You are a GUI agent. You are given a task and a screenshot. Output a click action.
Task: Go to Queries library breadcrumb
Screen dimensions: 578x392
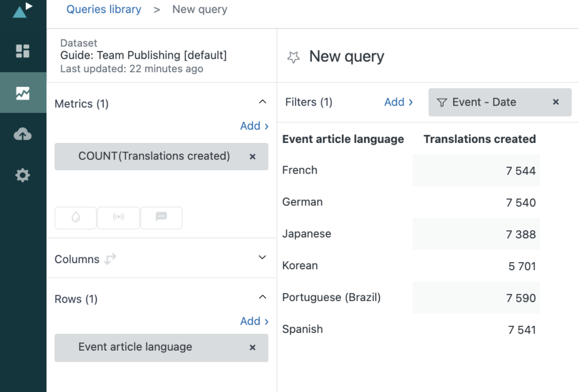coord(104,9)
